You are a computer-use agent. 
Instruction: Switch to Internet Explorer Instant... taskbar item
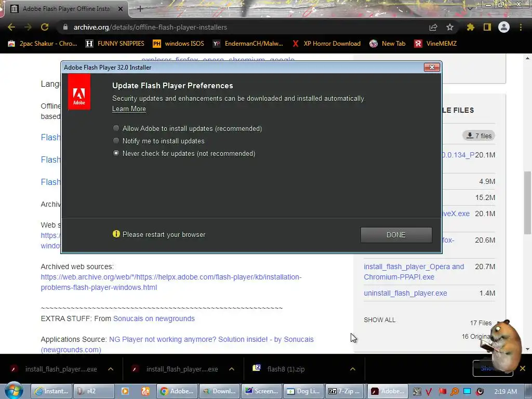point(51,391)
